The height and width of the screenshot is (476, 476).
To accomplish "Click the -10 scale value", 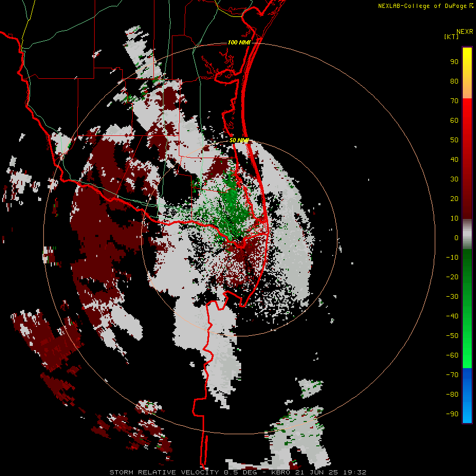I will [x=452, y=258].
